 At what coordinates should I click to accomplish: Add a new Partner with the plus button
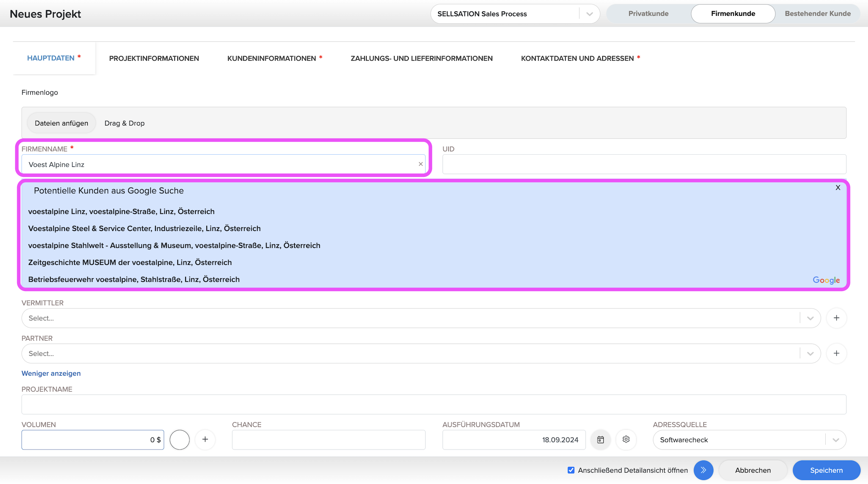(x=836, y=353)
